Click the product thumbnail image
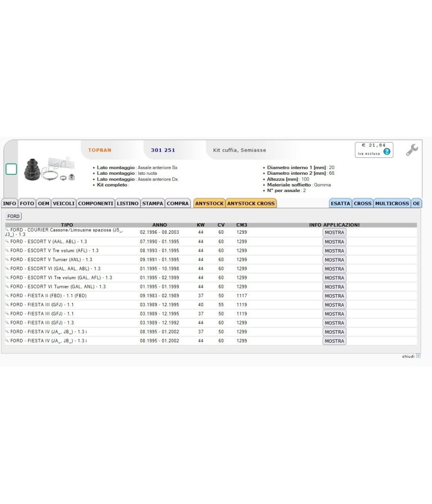This screenshot has height=504, width=432. pos(49,169)
